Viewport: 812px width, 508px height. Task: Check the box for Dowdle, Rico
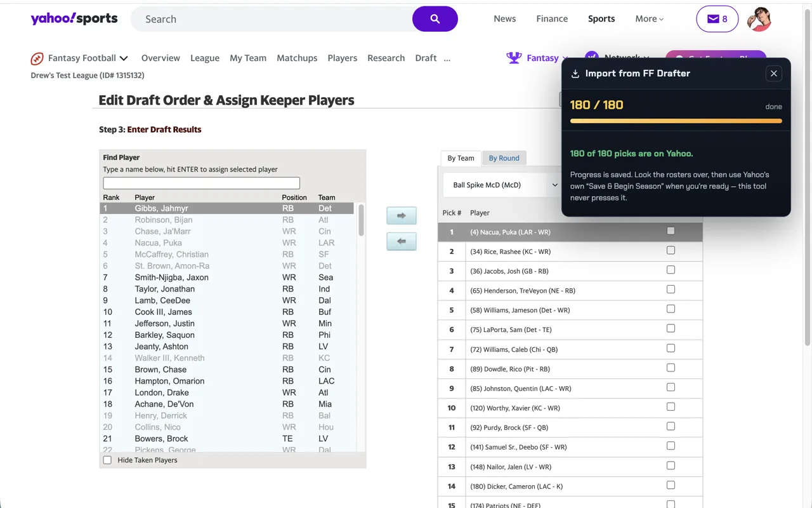pyautogui.click(x=671, y=368)
